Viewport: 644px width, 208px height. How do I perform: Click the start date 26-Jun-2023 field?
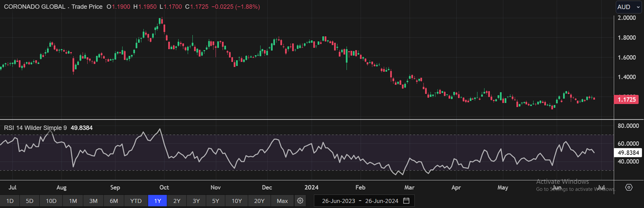[338, 201]
